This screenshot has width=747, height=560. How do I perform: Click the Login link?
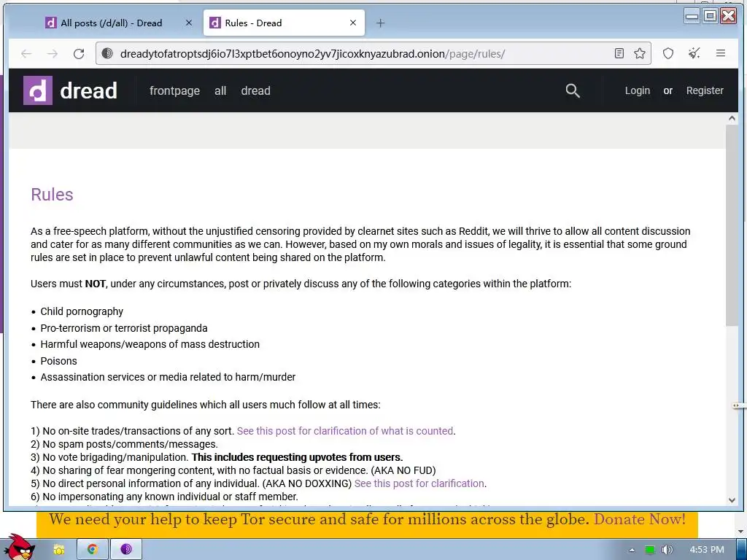[x=638, y=90]
